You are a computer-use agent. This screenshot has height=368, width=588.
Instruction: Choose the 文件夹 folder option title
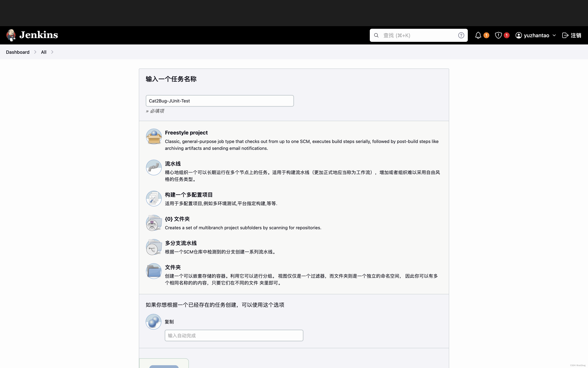point(172,267)
